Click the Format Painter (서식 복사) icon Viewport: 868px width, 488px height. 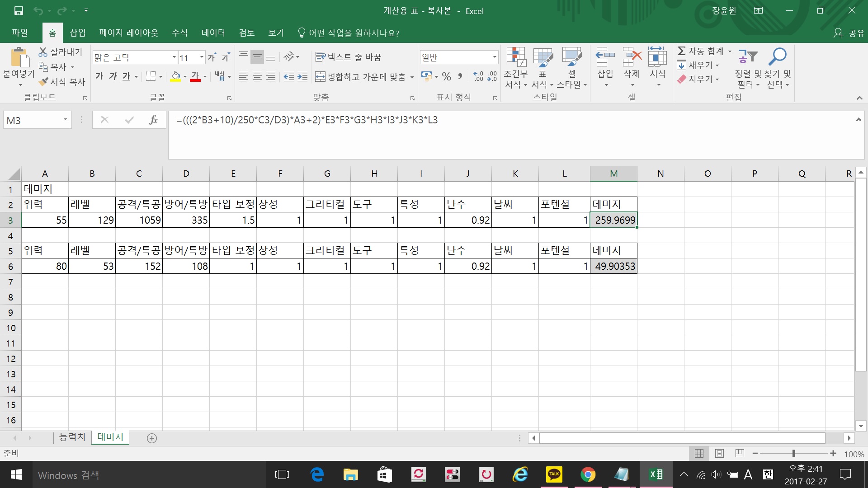[x=44, y=82]
